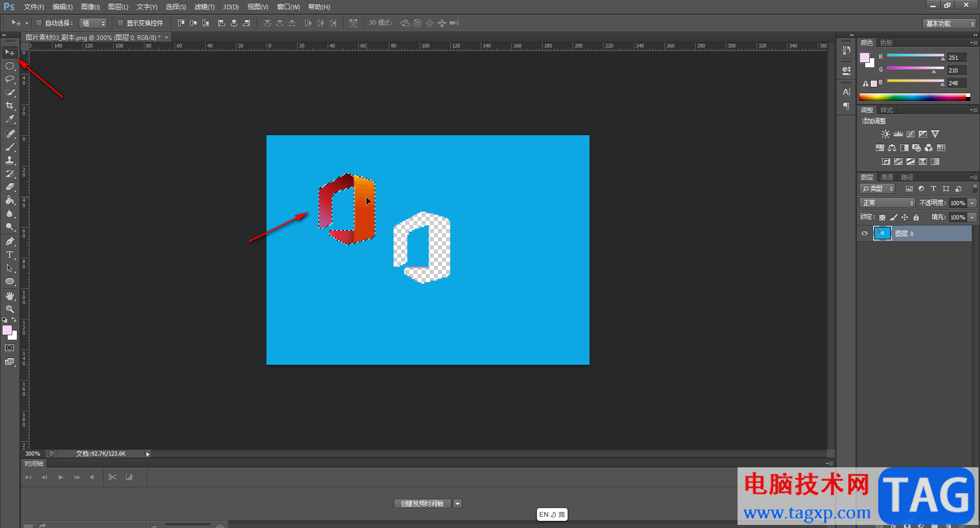Activate the Horizontal Type tool
Viewport: 980px width, 528px height.
pyautogui.click(x=10, y=255)
